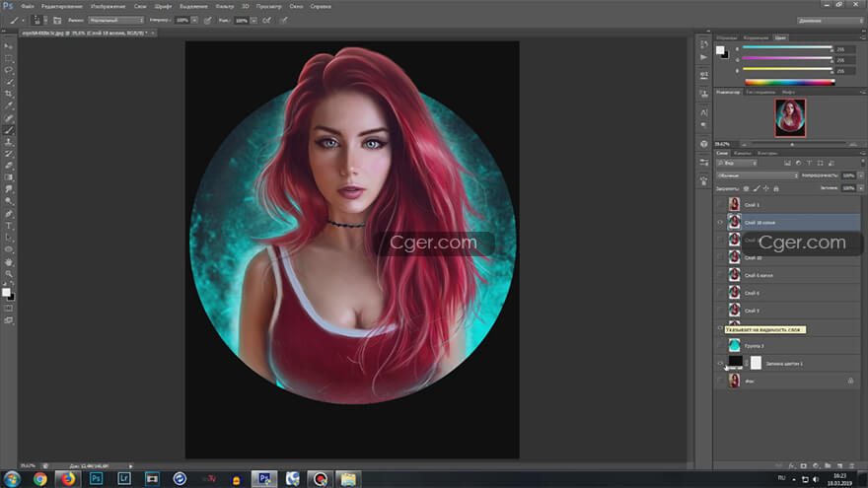Select the Clone Stamp tool

8,142
